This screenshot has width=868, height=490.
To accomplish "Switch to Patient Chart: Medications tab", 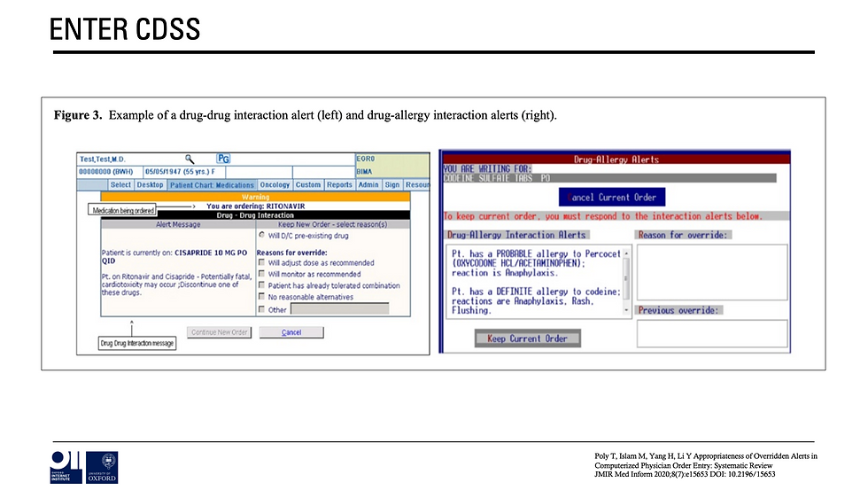I will (212, 185).
